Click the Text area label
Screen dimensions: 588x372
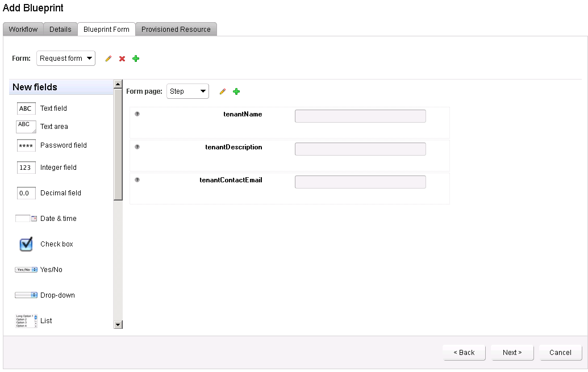[54, 127]
